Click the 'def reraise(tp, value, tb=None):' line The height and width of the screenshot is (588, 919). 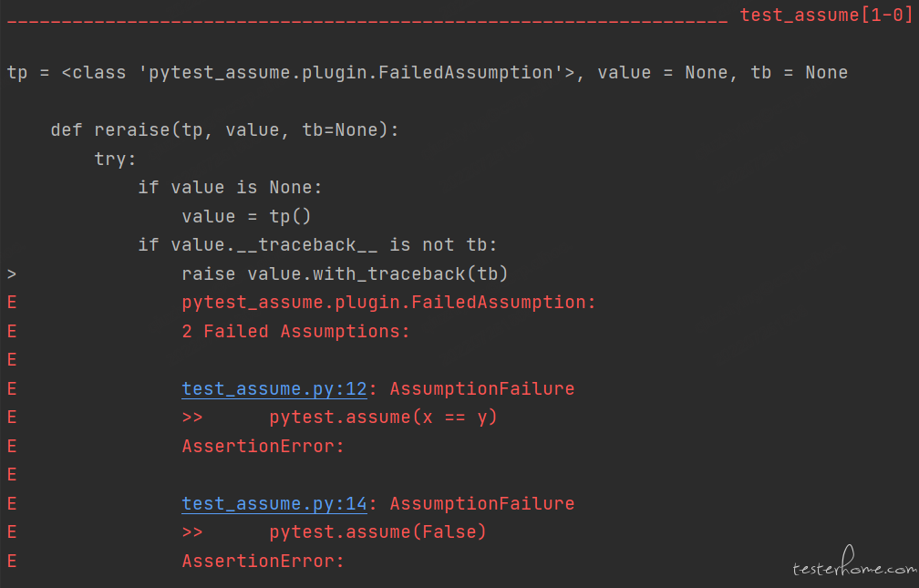tap(224, 129)
